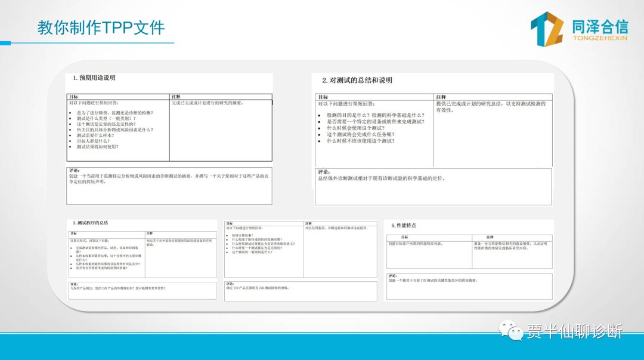The height and width of the screenshot is (360, 644).
Task: Click the 注释 header in section 2 table
Action: pyautogui.click(x=441, y=97)
